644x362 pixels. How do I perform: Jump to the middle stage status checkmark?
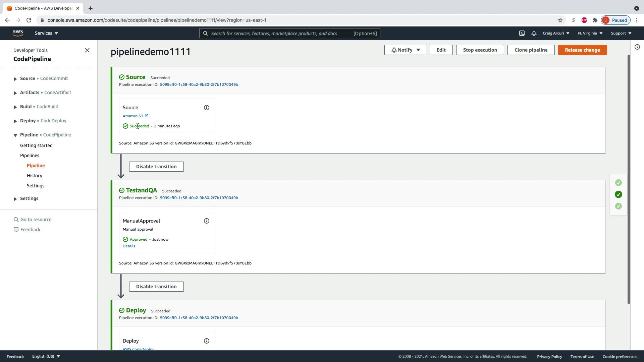coord(618,194)
